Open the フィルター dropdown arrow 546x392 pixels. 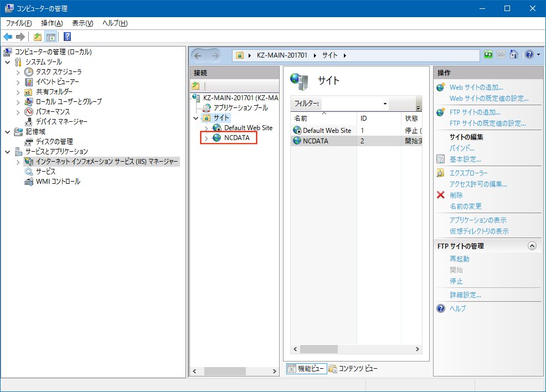coord(385,104)
